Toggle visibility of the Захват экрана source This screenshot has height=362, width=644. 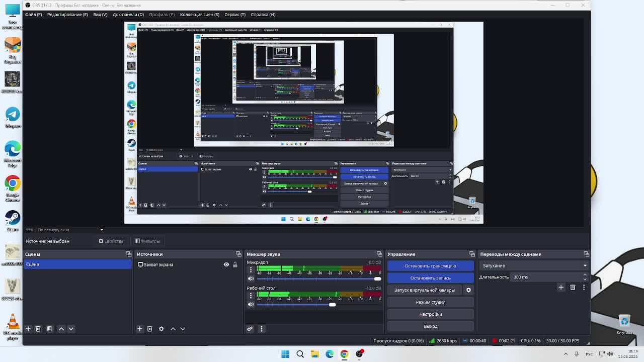tap(226, 264)
